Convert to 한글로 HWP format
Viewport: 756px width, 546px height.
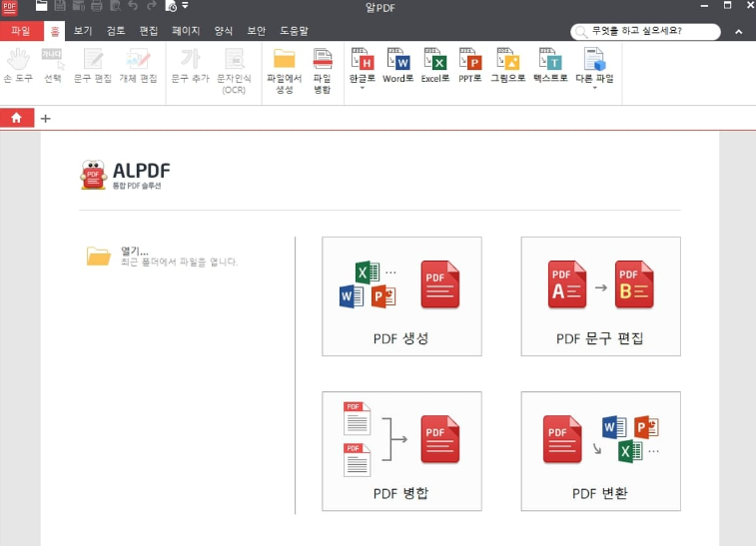[x=363, y=65]
